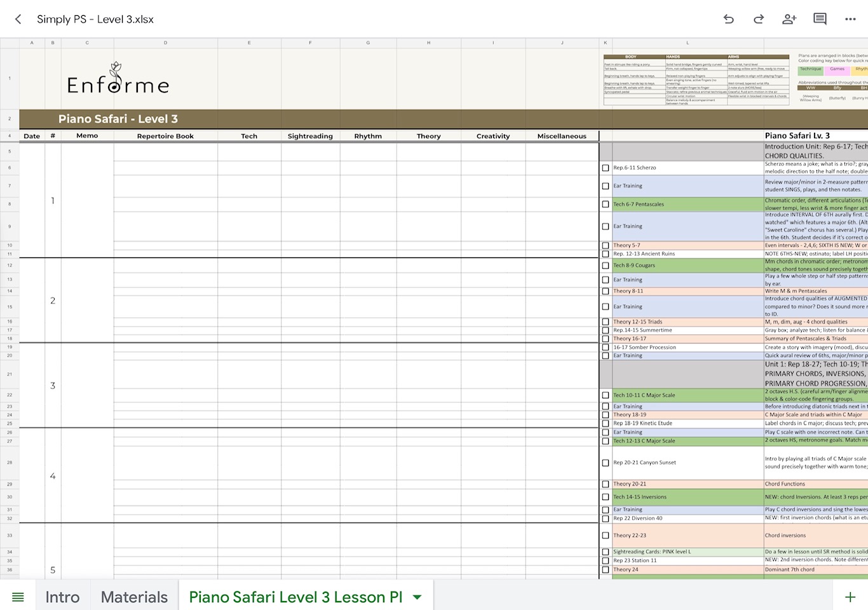Image resolution: width=868 pixels, height=610 pixels.
Task: Select the Miscellaneous header cell
Action: 562,136
